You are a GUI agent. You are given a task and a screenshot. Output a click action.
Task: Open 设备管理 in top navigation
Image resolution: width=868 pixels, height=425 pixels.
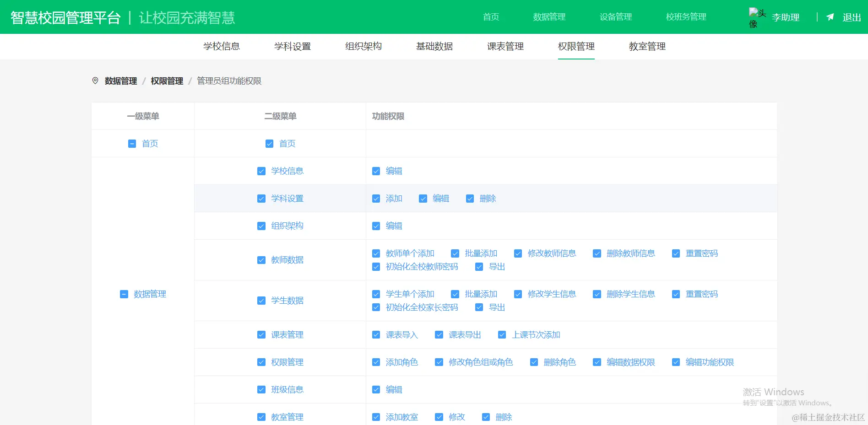(x=616, y=17)
